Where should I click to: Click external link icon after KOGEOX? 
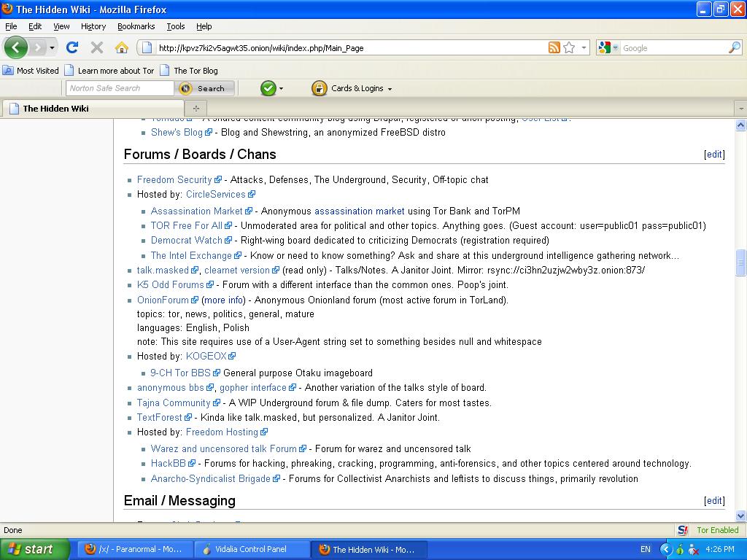tap(232, 356)
